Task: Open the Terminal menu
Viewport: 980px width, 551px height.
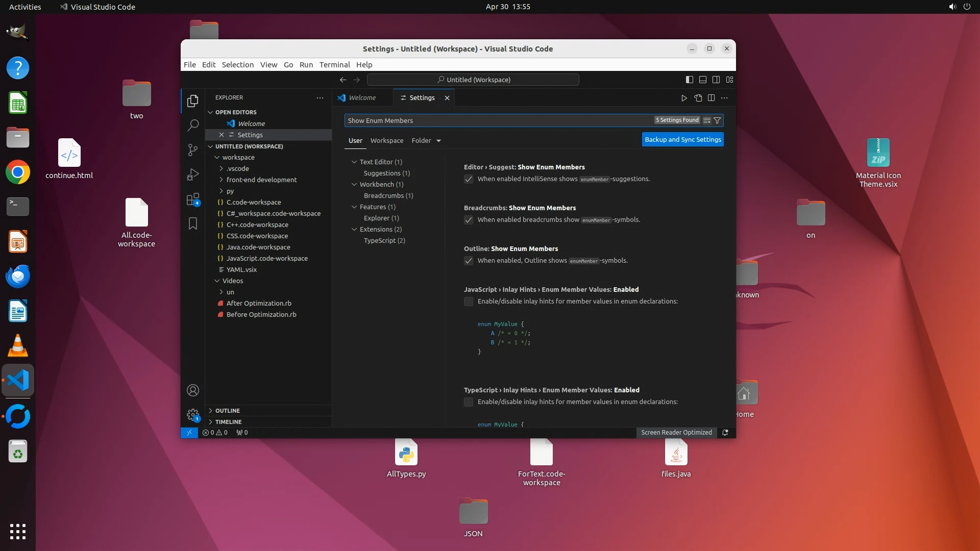Action: pyautogui.click(x=334, y=65)
